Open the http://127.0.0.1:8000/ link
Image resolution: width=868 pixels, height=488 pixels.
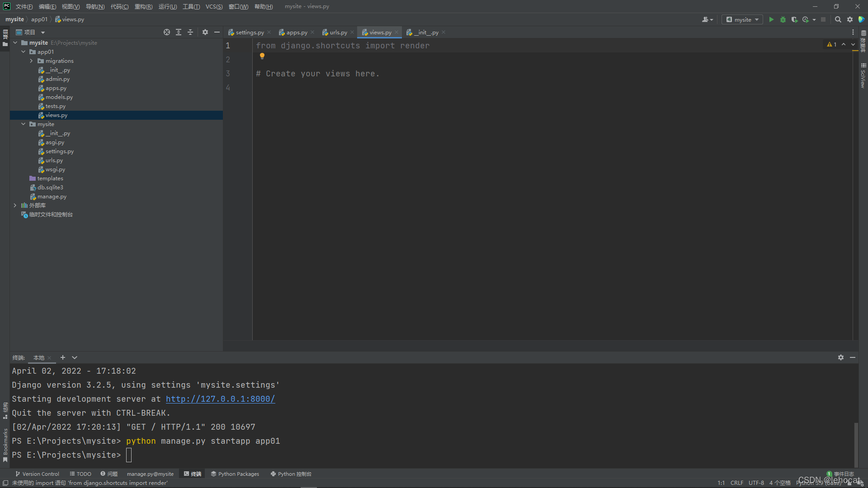[x=220, y=399]
